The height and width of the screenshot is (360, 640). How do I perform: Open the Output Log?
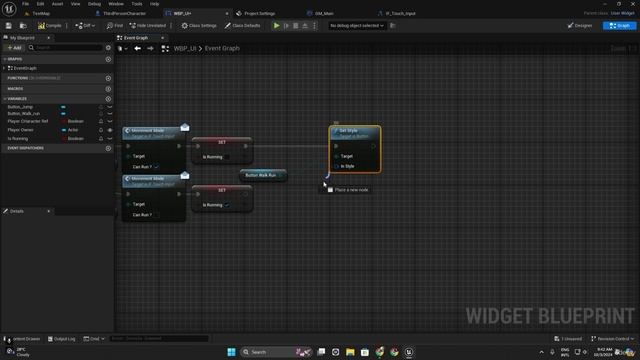click(62, 339)
